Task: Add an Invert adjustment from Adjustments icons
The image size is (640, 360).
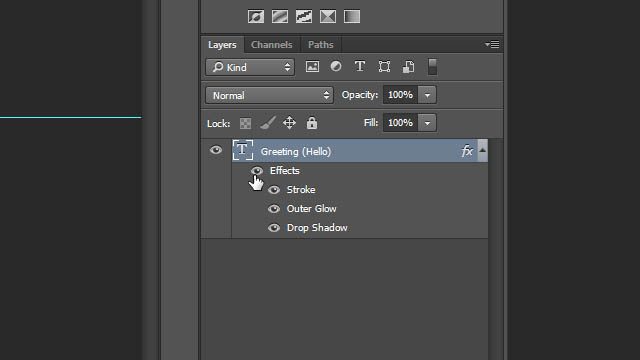Action: 256,17
